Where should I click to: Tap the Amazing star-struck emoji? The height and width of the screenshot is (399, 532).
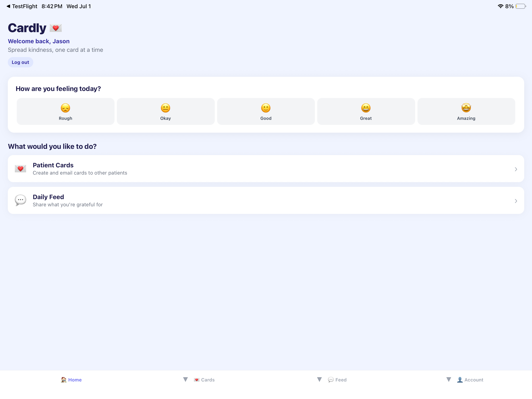click(466, 108)
